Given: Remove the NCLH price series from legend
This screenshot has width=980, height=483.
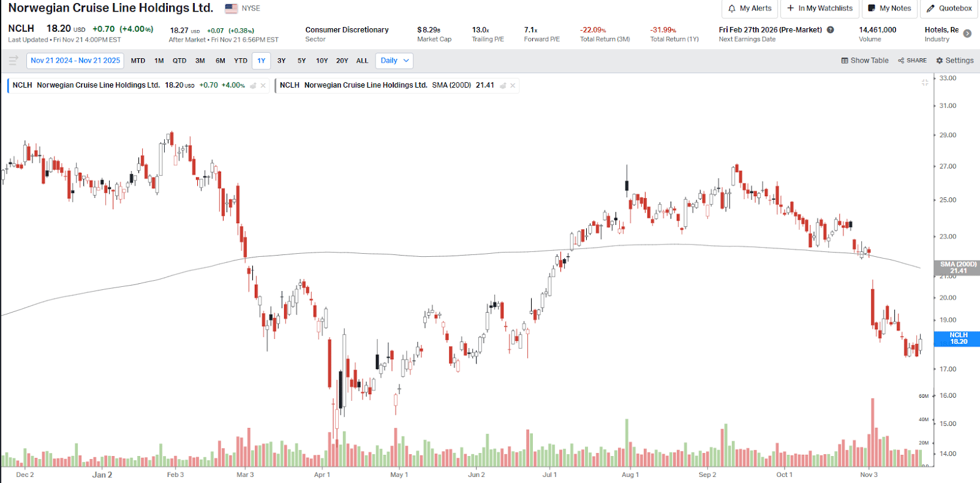Looking at the screenshot, I should pyautogui.click(x=263, y=86).
